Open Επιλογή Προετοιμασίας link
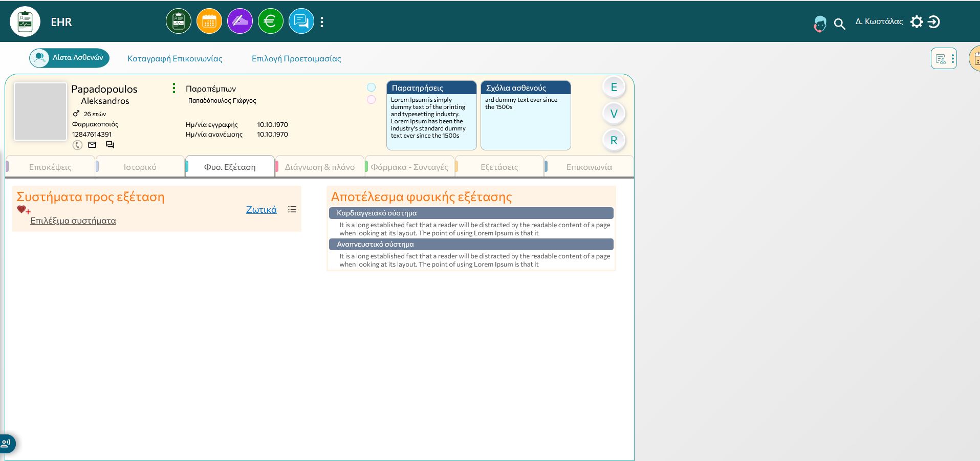 pyautogui.click(x=296, y=58)
